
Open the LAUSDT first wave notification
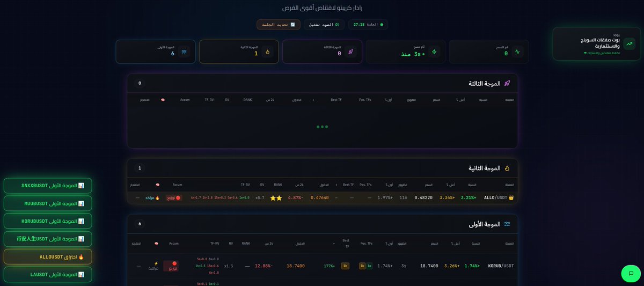click(48, 274)
